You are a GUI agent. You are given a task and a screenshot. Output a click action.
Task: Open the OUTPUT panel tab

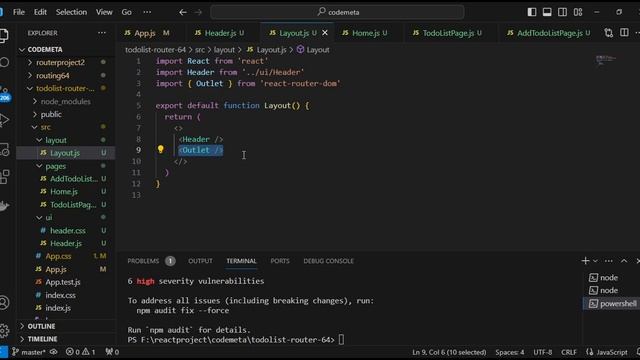200,261
